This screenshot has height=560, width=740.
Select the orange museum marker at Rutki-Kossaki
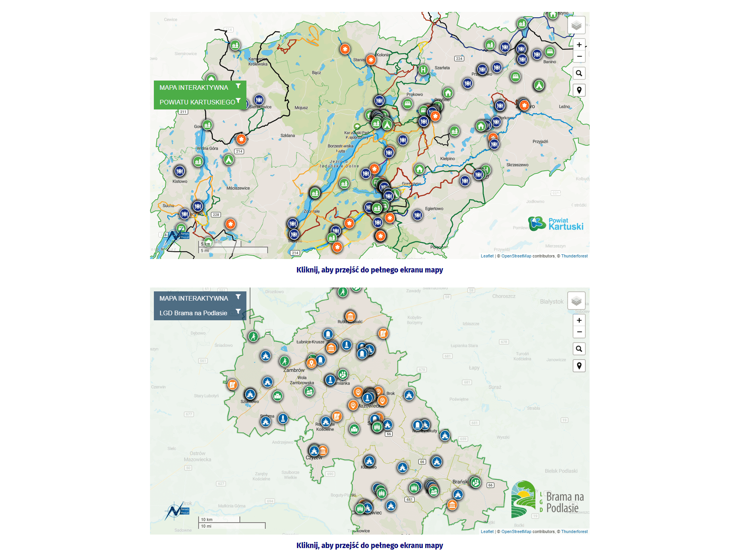pos(350,316)
